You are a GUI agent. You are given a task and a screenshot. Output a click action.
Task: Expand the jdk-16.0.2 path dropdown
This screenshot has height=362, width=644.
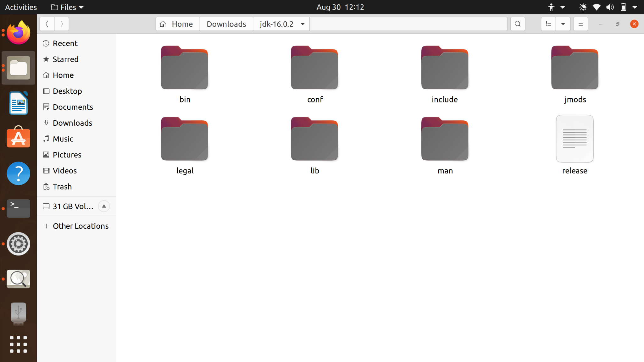[303, 24]
